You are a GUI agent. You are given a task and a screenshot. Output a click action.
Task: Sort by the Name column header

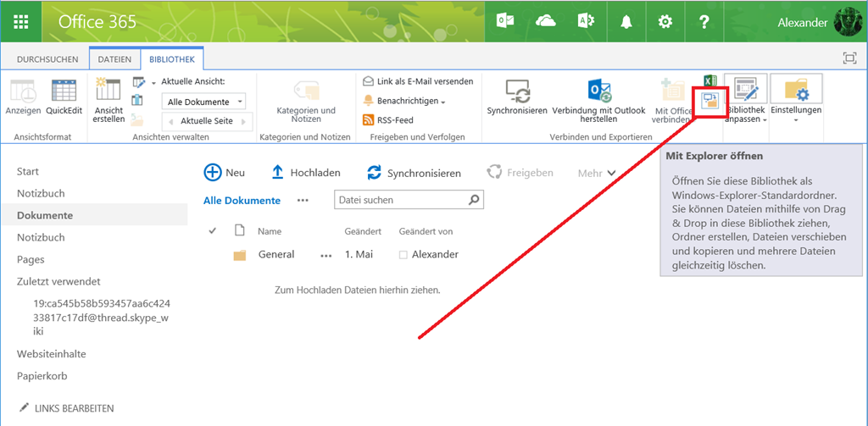tap(270, 232)
